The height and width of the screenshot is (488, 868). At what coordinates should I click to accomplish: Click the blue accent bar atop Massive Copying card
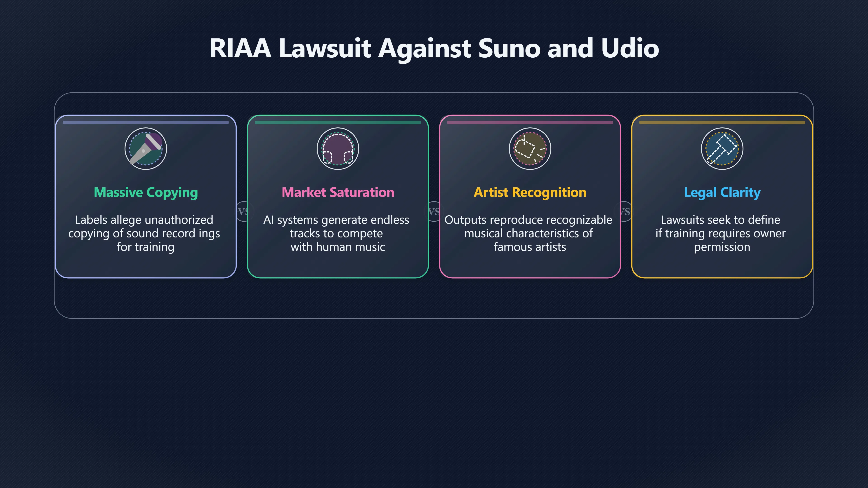click(x=146, y=123)
